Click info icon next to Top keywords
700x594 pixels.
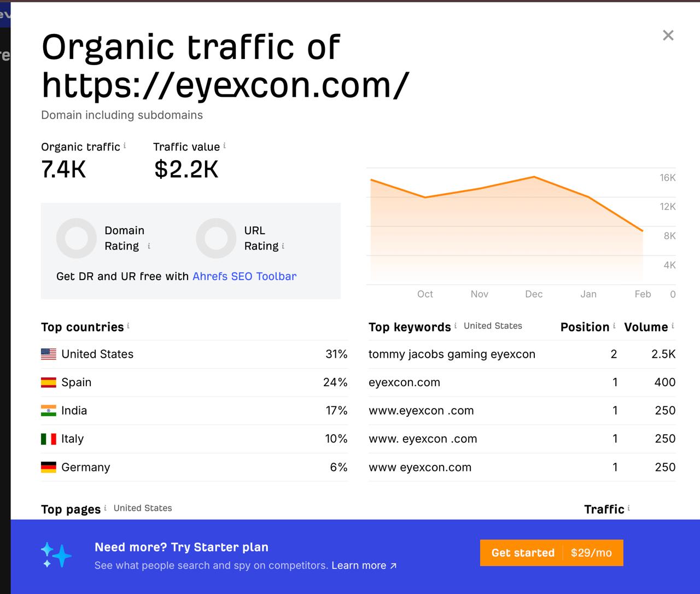(455, 326)
